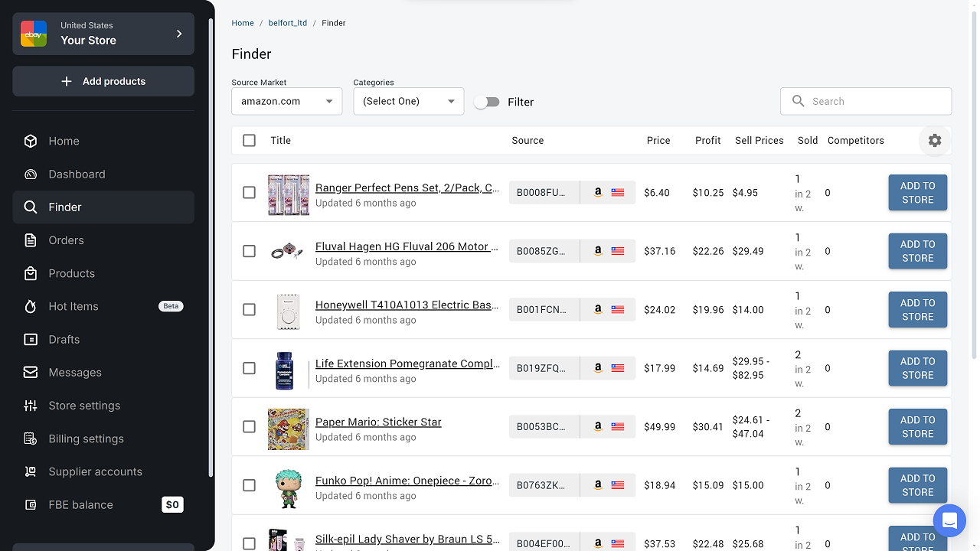Toggle the Filter switch
The height and width of the screenshot is (551, 980).
point(486,102)
